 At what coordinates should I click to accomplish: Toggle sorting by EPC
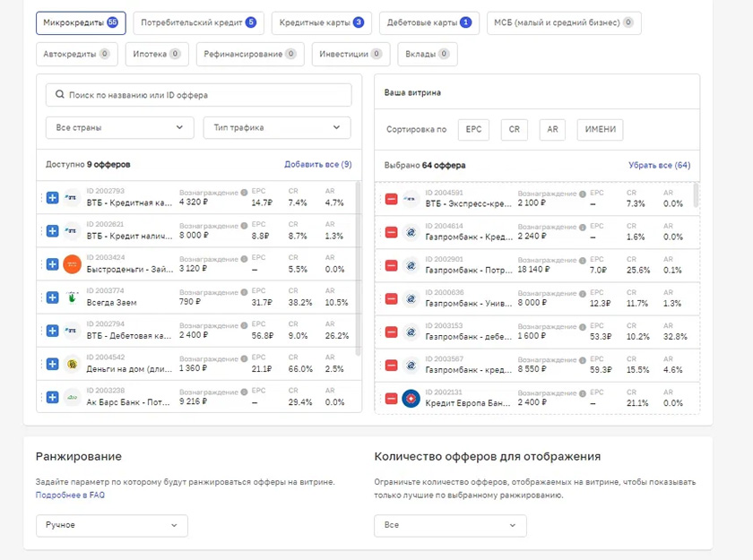pos(473,130)
